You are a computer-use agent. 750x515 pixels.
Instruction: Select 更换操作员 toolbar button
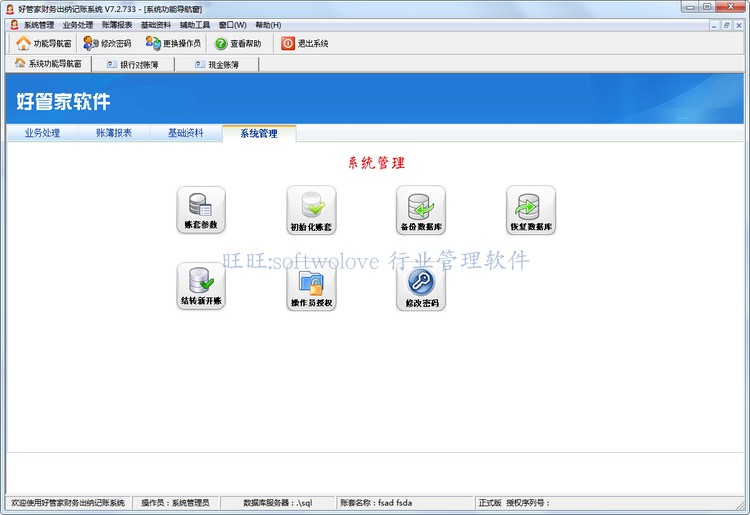coord(173,44)
